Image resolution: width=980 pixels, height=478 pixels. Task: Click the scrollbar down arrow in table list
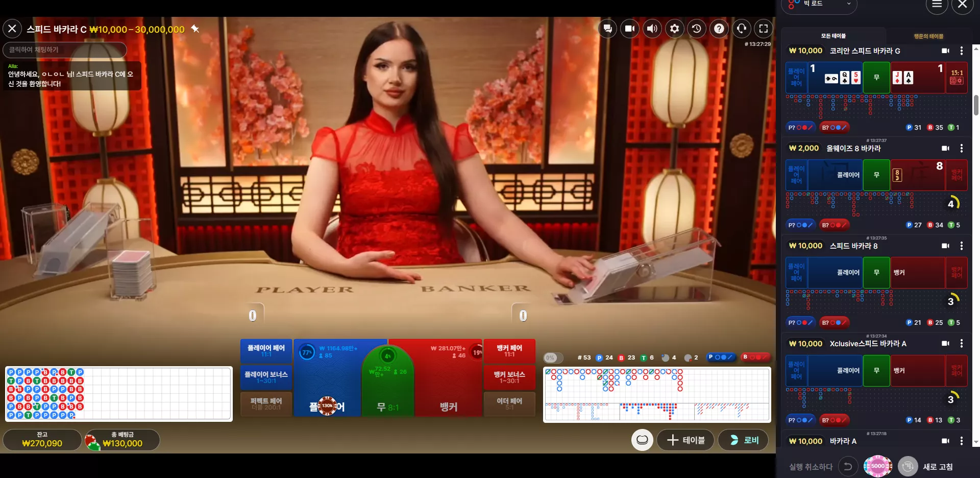point(976,442)
